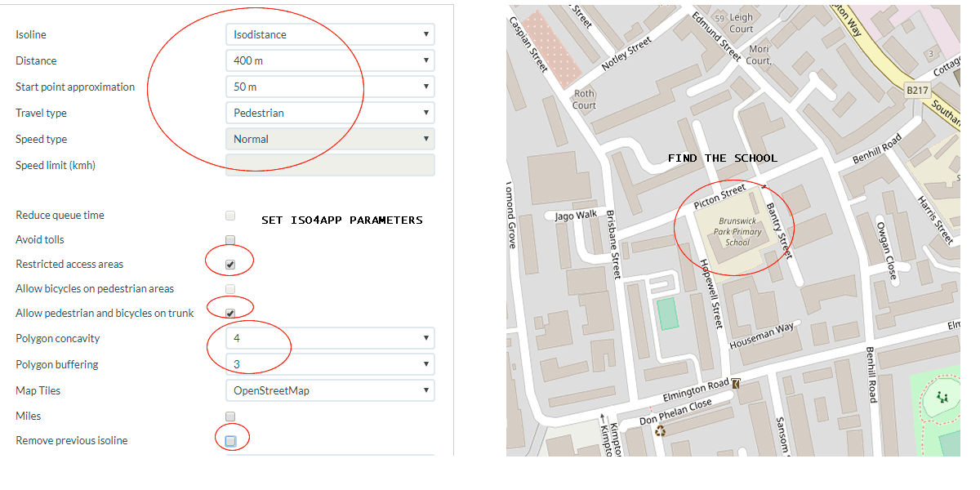Click the Houseman Way label on map
Screen dimensions: 980x490
(762, 336)
